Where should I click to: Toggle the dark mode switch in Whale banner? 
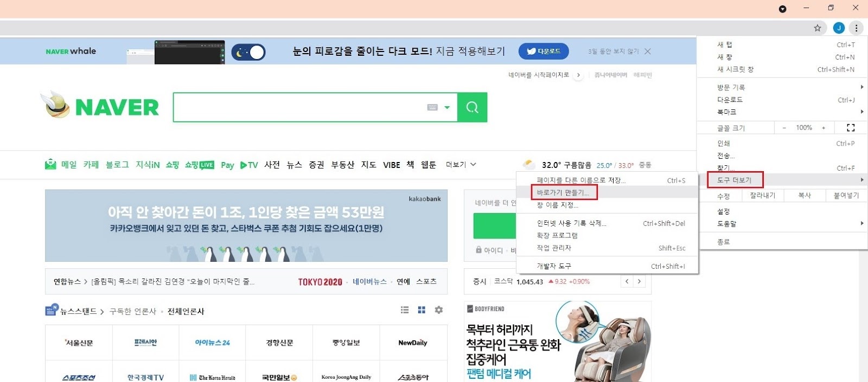coord(248,52)
